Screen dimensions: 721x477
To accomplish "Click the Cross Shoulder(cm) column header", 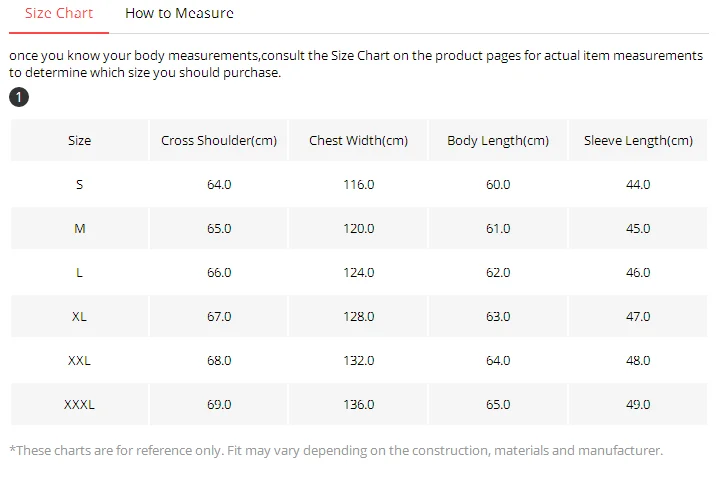I will (219, 140).
